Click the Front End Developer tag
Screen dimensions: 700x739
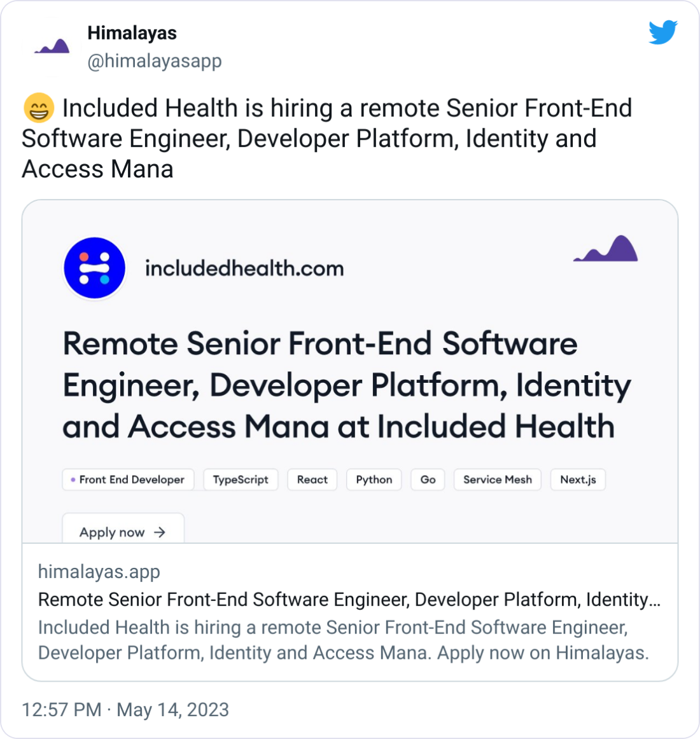tap(128, 480)
